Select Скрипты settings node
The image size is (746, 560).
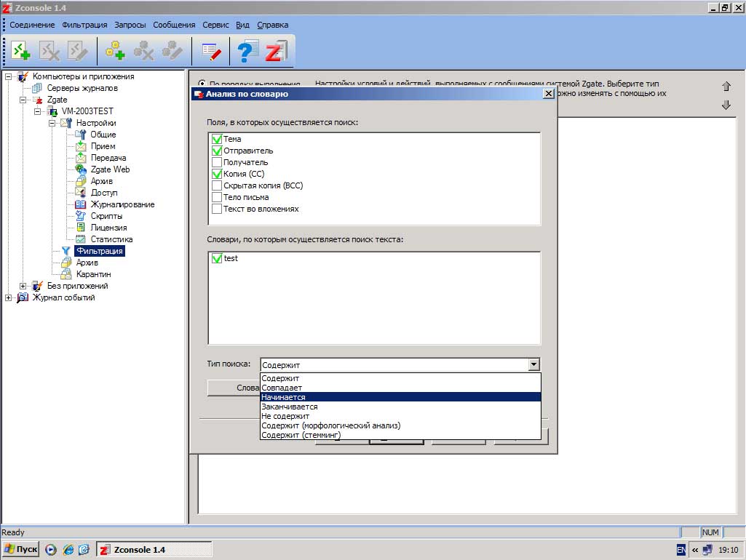(x=106, y=216)
